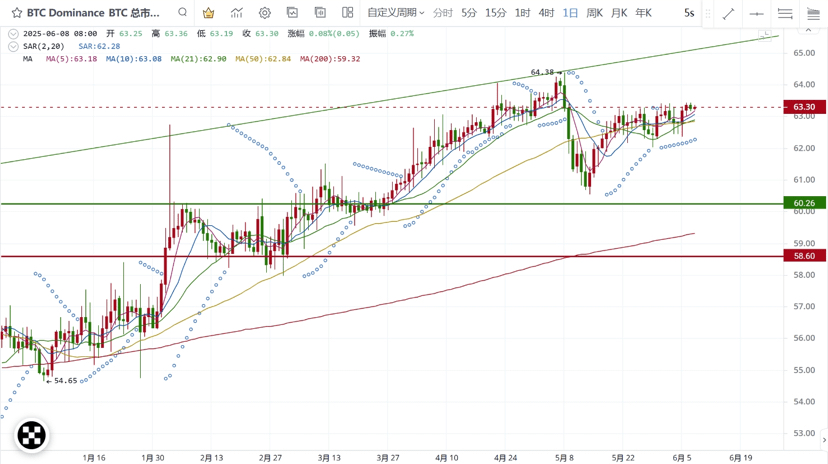Click the 5s refresh interval
Screen dimensions: 828x464
(x=689, y=13)
